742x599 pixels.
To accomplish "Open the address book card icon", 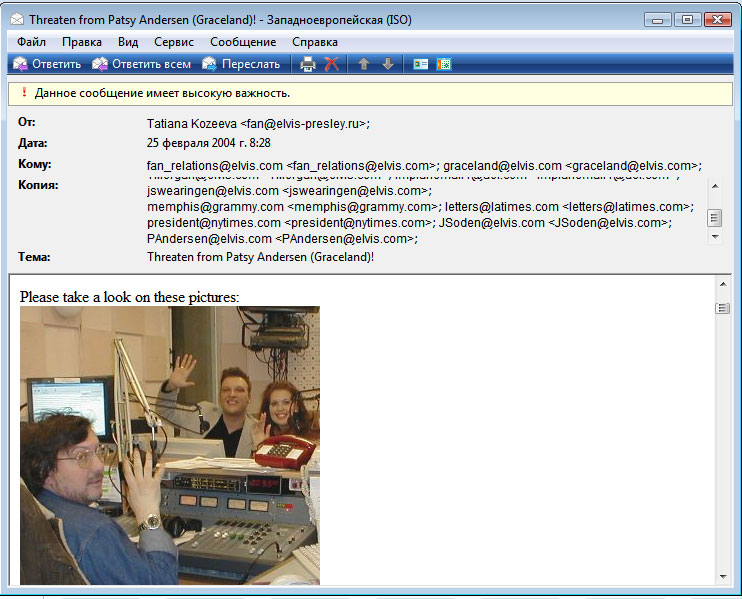I will pos(421,64).
